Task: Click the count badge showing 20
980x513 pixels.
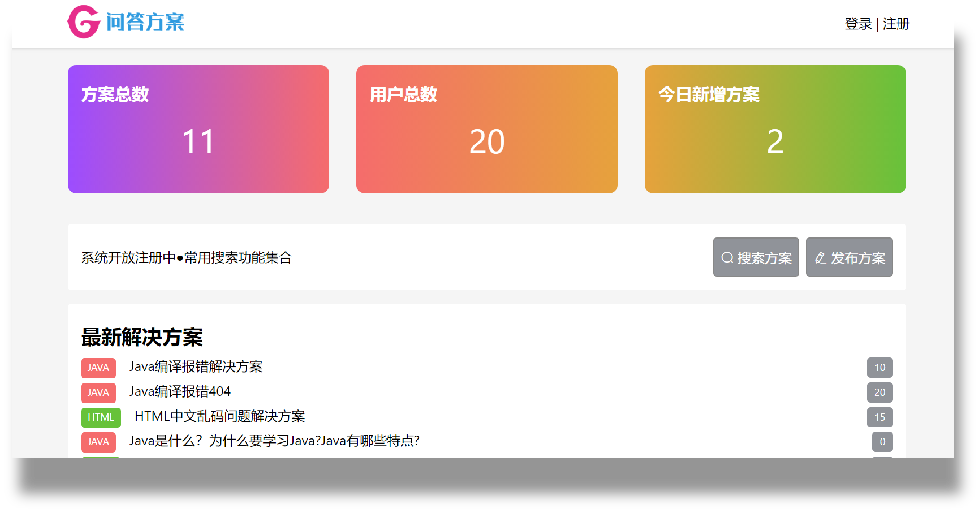Action: pos(879,392)
